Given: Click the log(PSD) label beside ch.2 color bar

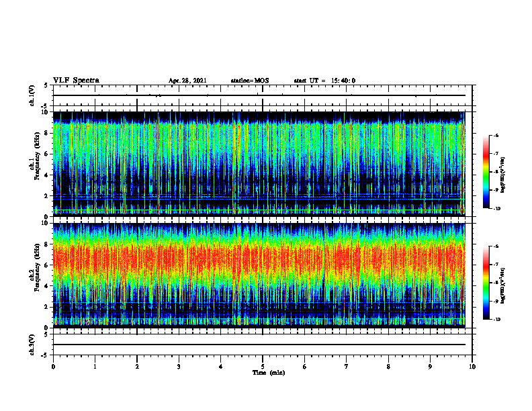Looking at the screenshot, I should click(x=503, y=285).
